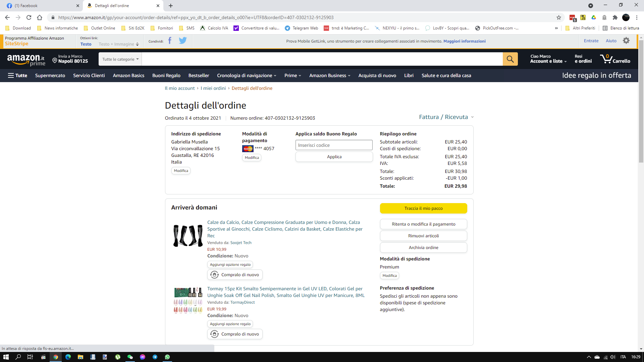Screen dimensions: 644x362
Task: Click Archivia ordine button
Action: tap(423, 247)
